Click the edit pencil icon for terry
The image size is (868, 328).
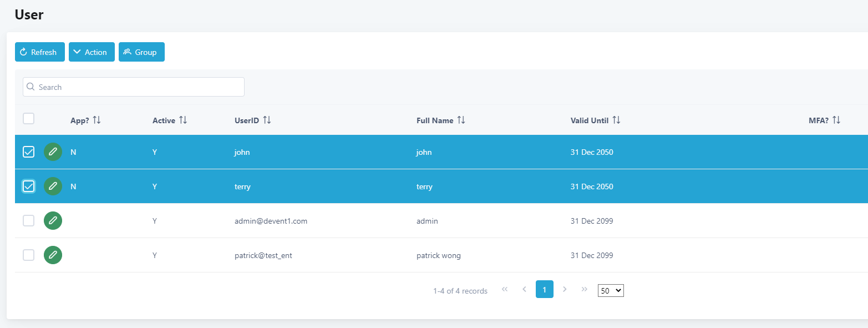(53, 186)
